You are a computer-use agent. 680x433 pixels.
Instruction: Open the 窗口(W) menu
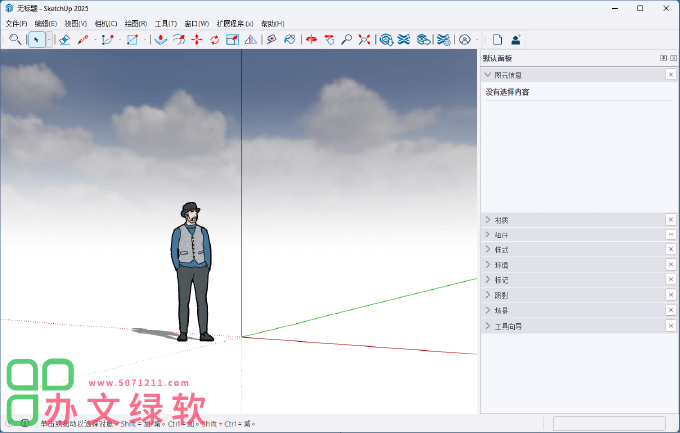[x=197, y=23]
